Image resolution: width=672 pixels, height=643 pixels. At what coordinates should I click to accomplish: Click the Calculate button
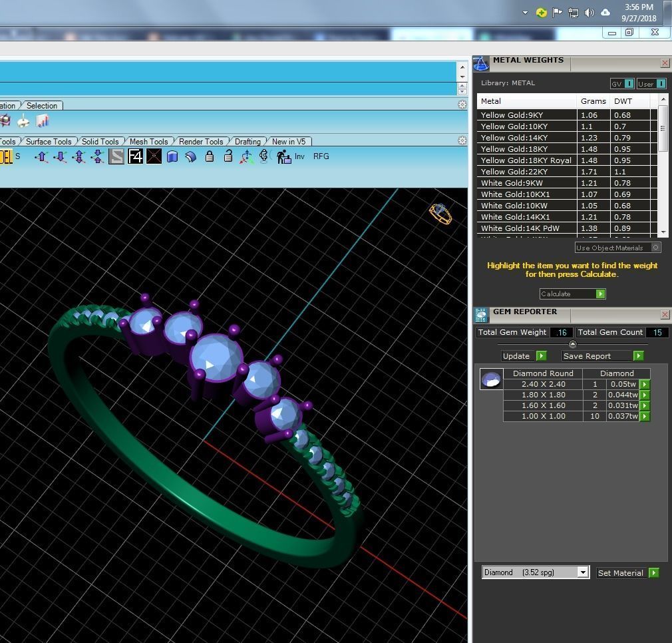pos(572,294)
